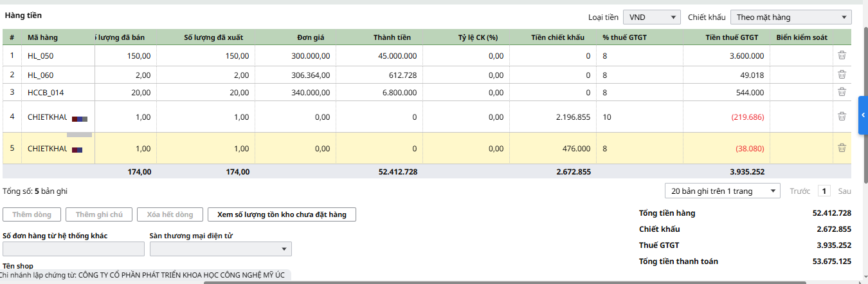
Task: Go to previous page with Trước
Action: [x=800, y=191]
